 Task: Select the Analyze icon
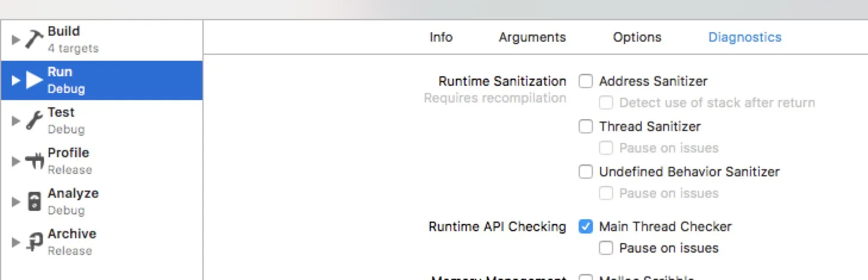35,201
